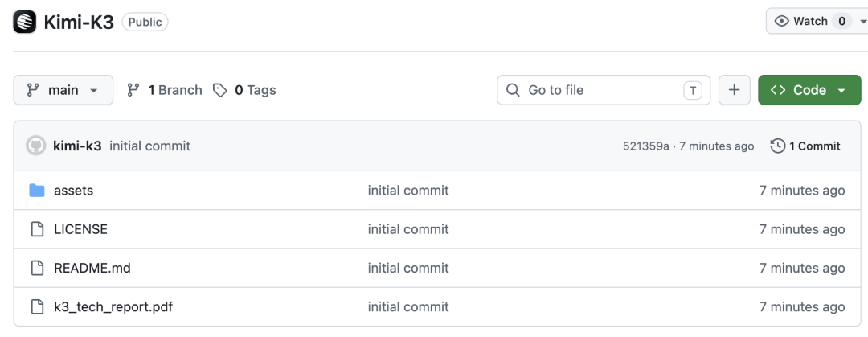
Task: Click the plus add file button
Action: (x=734, y=90)
